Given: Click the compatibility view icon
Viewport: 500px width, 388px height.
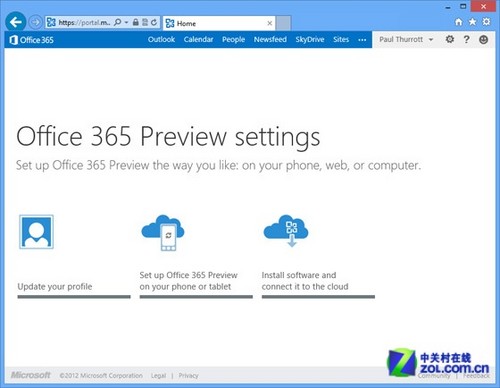Looking at the screenshot, I should click(x=145, y=22).
